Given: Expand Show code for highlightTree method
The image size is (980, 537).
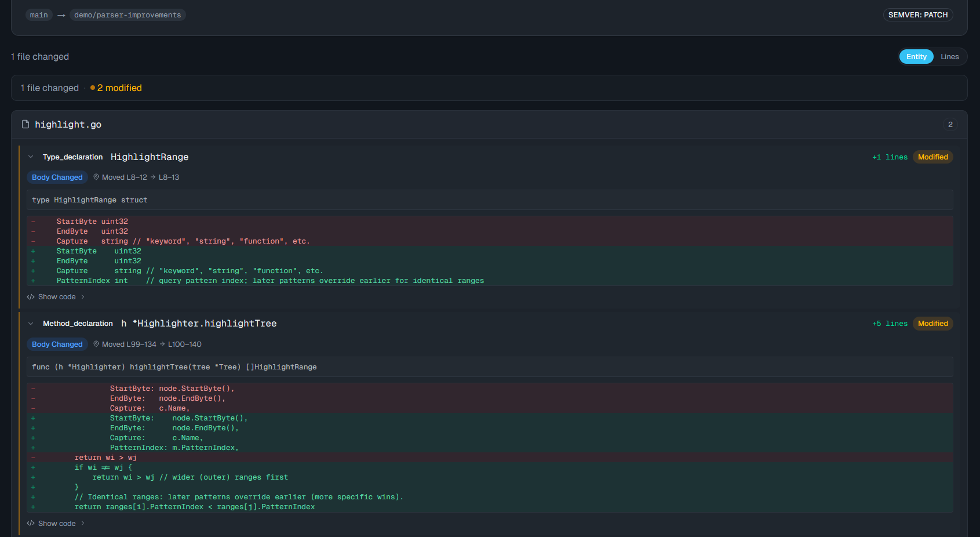Looking at the screenshot, I should pos(56,524).
